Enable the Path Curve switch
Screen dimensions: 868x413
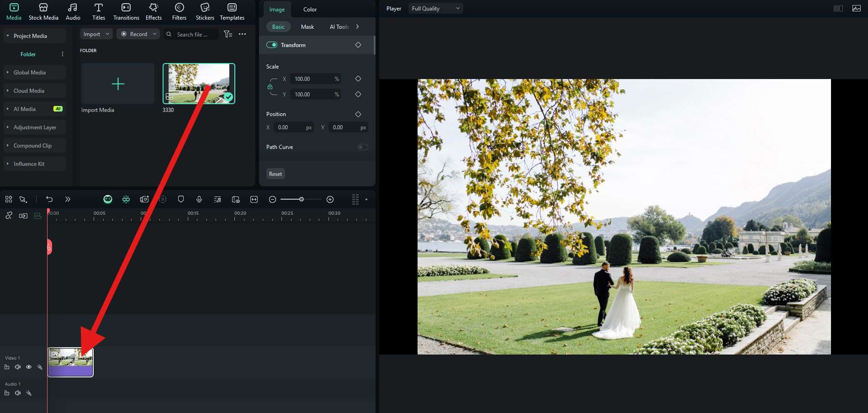pyautogui.click(x=362, y=147)
